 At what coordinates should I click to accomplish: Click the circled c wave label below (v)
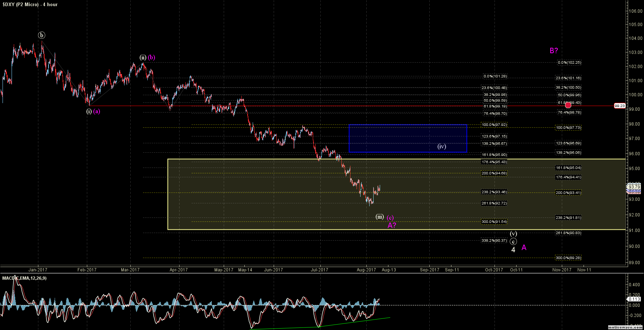coord(513,241)
